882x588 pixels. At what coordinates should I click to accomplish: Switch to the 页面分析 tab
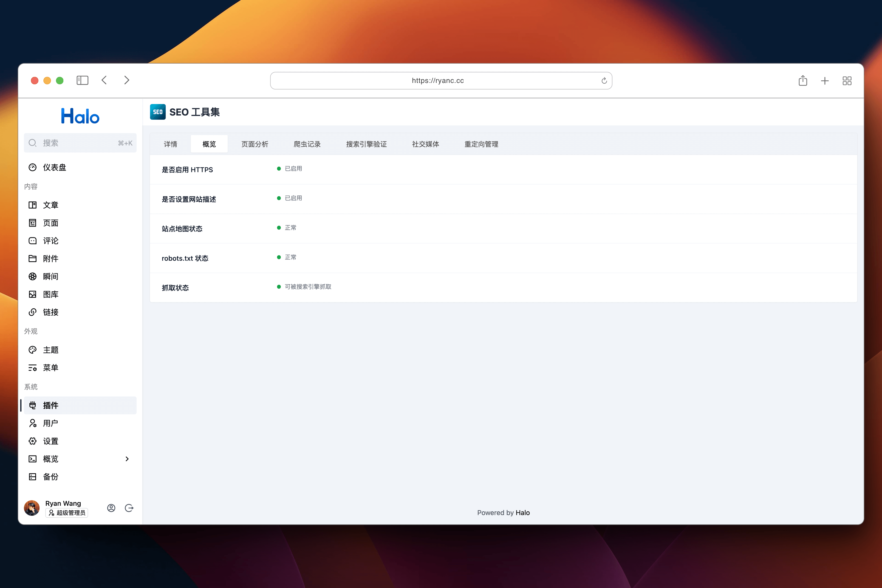(255, 144)
